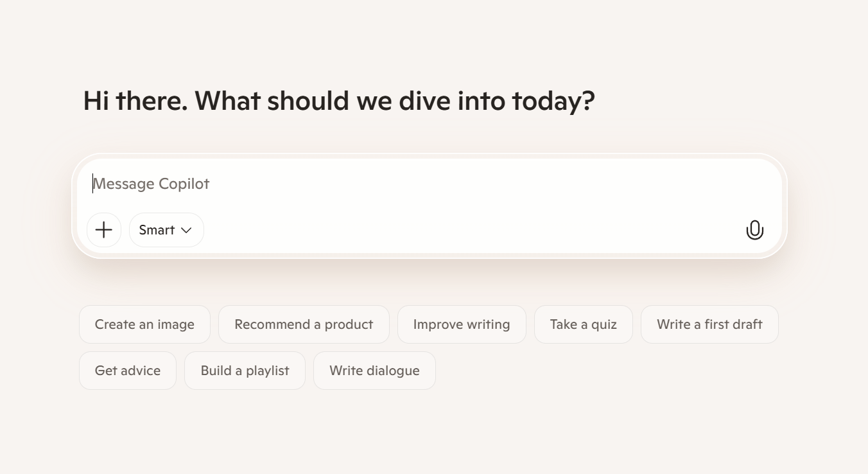
Task: Open the Smart mode dropdown
Action: click(x=166, y=230)
